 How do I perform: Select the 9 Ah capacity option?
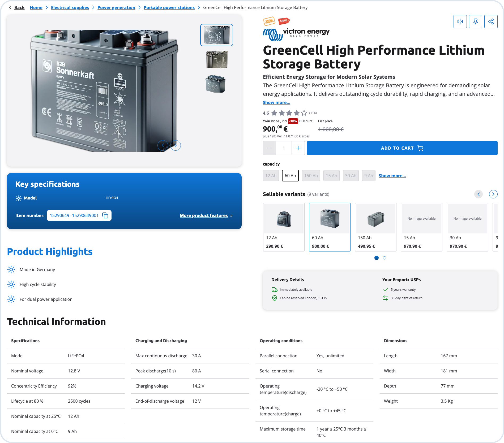[x=369, y=176]
